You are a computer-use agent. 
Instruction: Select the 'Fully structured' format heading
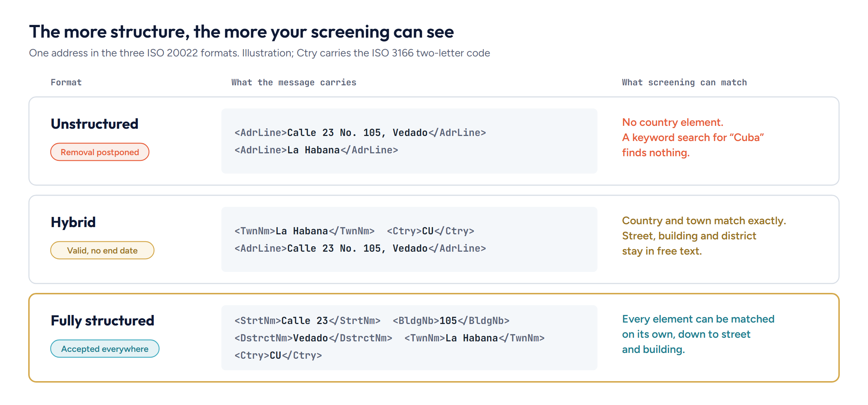[102, 321]
